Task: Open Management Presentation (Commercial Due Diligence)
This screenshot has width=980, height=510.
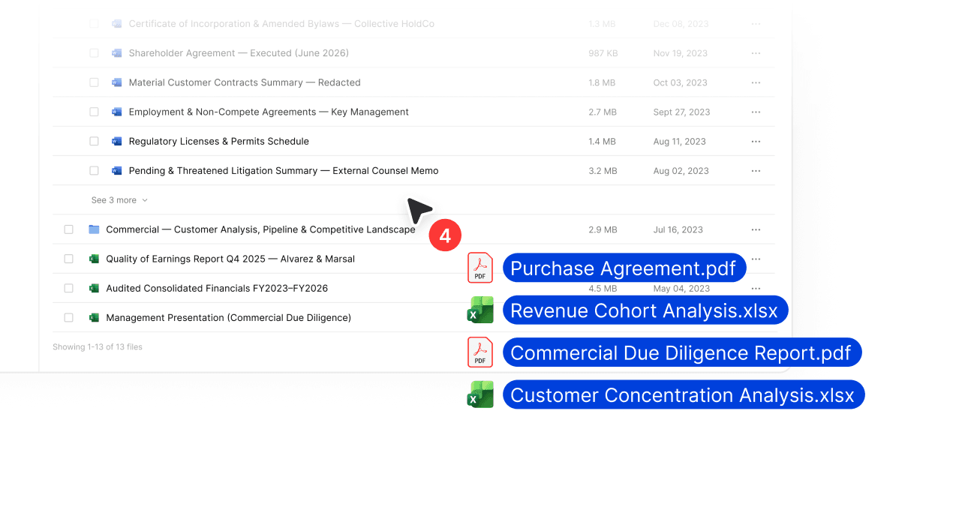Action: (x=228, y=318)
